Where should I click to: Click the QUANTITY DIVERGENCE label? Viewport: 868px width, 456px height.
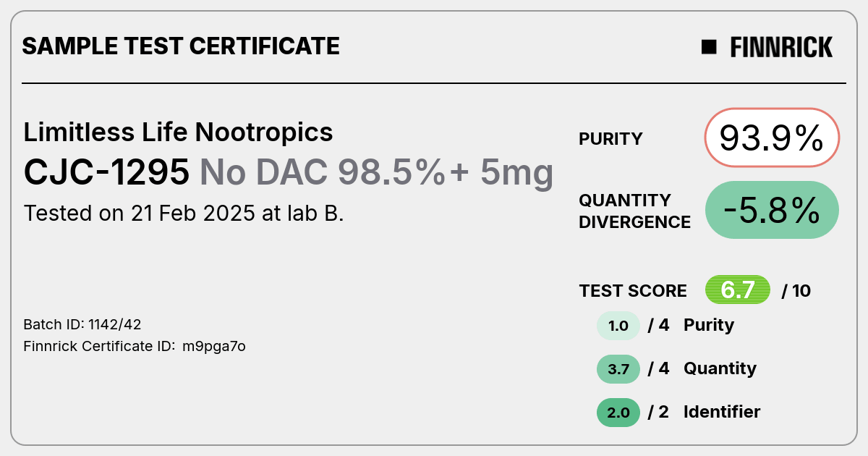(635, 211)
